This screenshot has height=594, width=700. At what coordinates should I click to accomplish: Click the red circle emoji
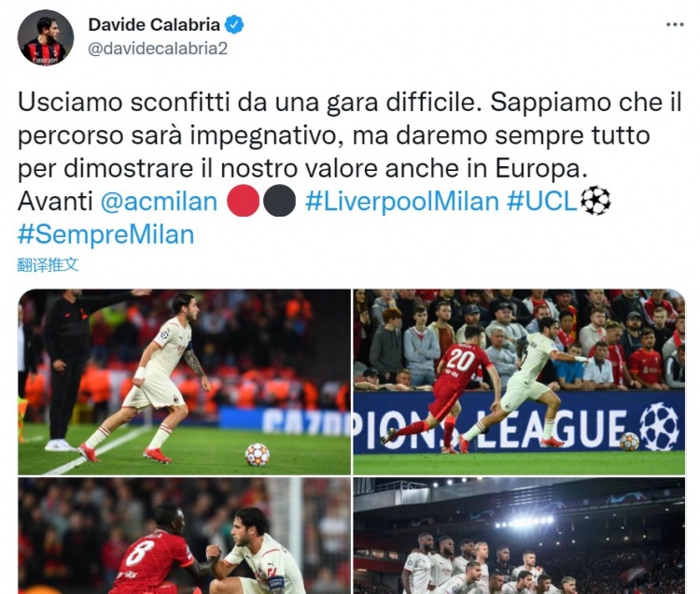[244, 201]
